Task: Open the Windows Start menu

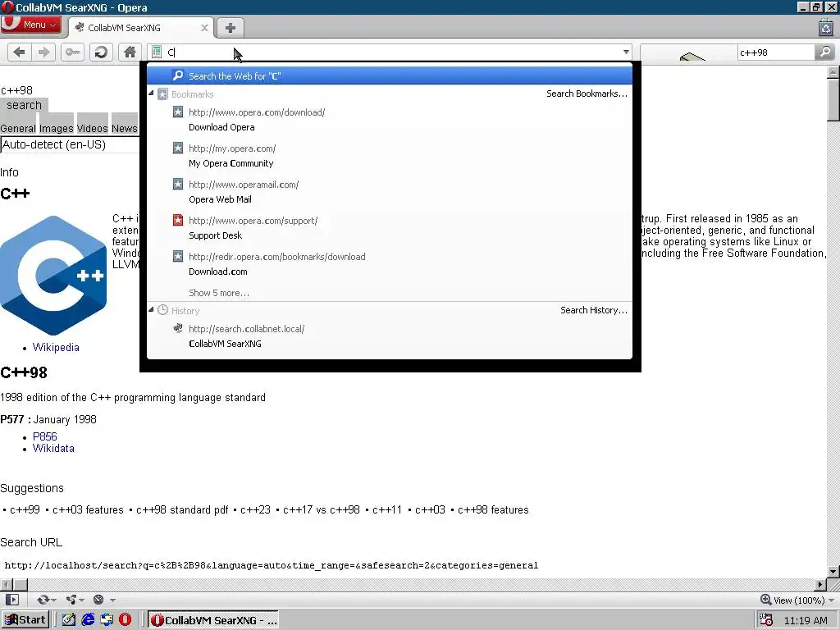Action: pos(25,620)
